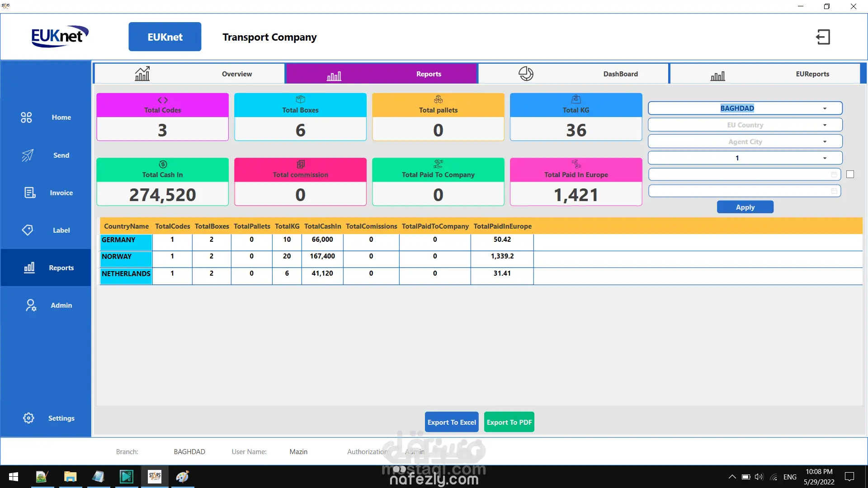Select the Label tag icon
The width and height of the screenshot is (868, 488).
coord(27,230)
